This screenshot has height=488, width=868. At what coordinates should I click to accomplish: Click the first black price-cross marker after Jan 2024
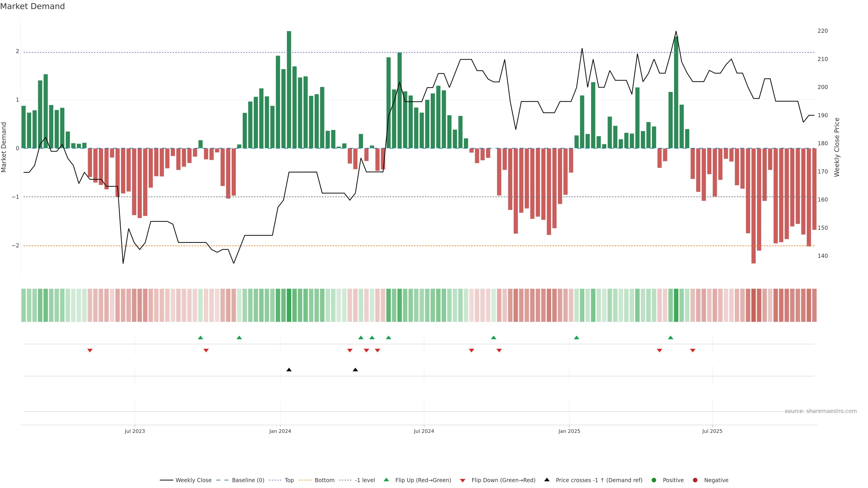point(289,370)
